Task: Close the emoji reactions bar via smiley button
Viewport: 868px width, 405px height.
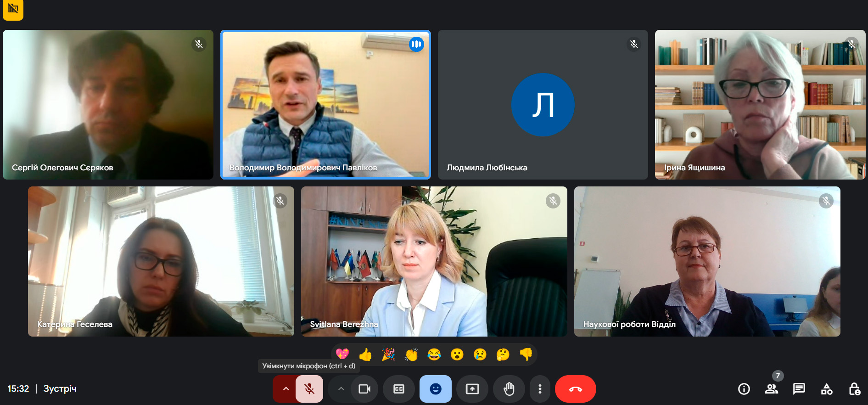Action: tap(435, 389)
